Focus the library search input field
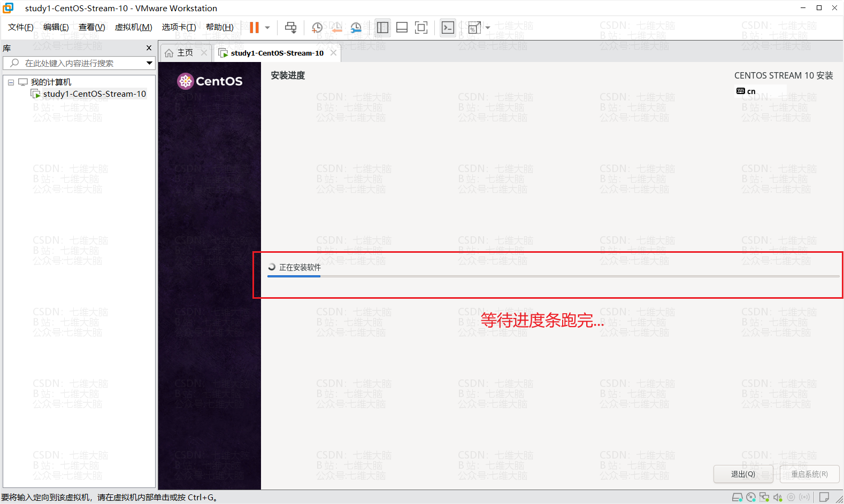The height and width of the screenshot is (504, 844). coord(79,63)
